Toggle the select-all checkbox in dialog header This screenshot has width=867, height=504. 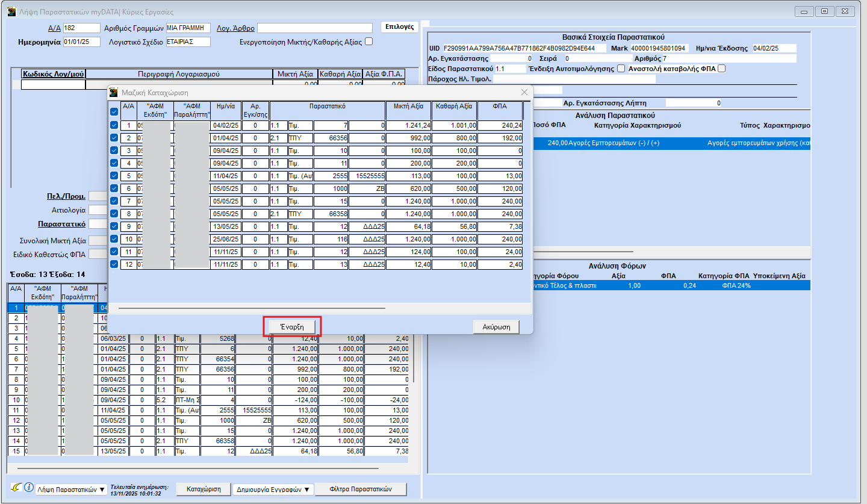(x=114, y=111)
